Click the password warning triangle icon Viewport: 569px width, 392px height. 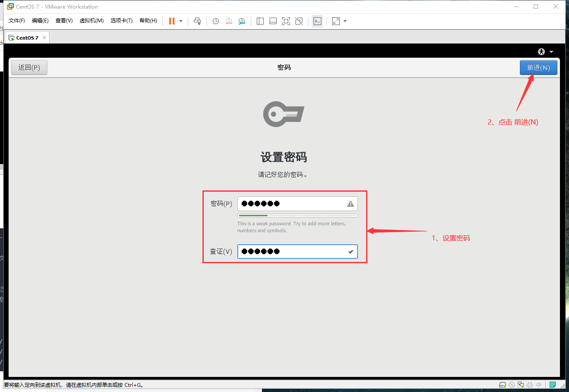(351, 204)
